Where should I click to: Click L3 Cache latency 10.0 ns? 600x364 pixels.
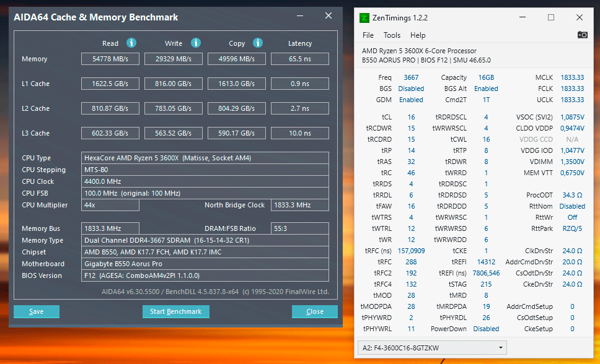click(x=300, y=134)
